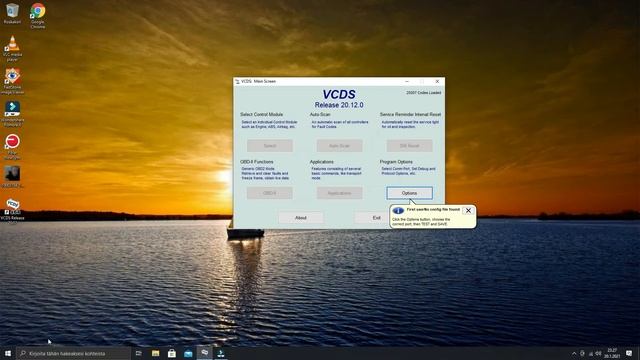Select the FastStone Image Viewer desktop shortcut

click(x=12, y=81)
